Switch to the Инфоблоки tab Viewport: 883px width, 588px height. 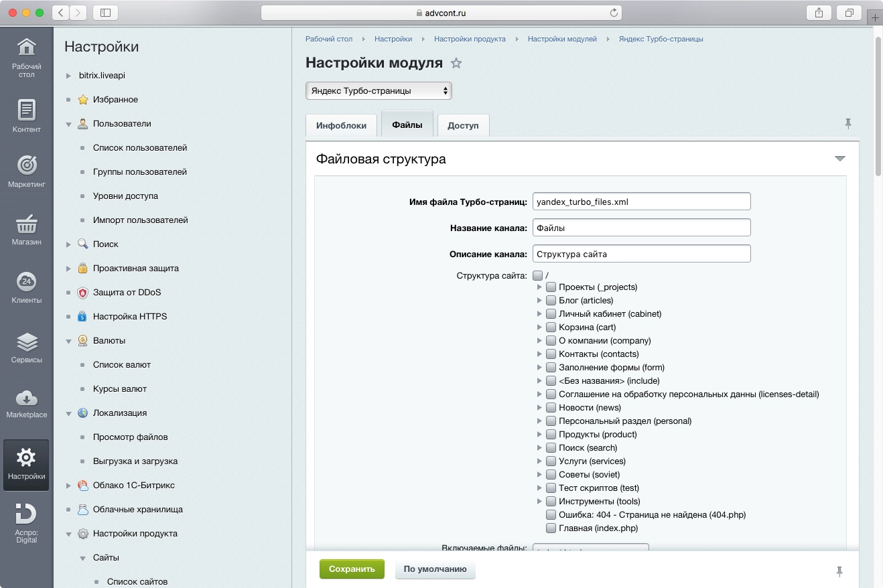[342, 125]
